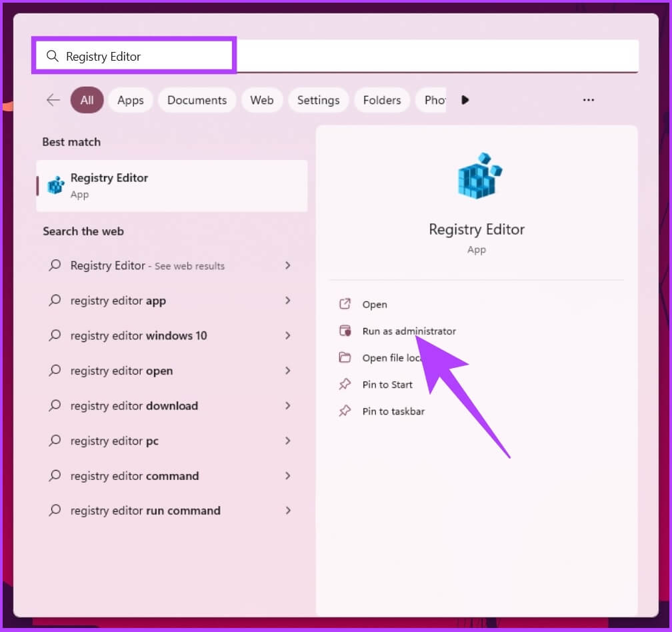
Task: Click search icon beside 'registry editor windows 10'
Action: pos(55,335)
